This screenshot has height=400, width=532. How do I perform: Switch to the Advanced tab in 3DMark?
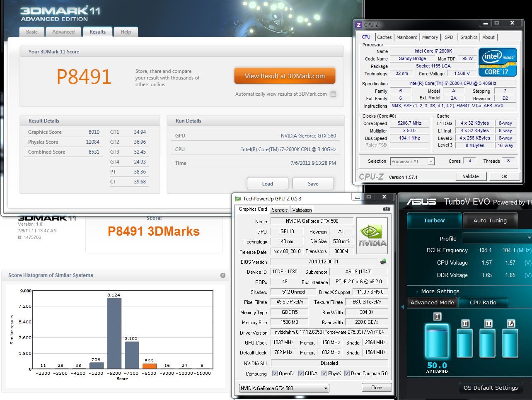(x=63, y=32)
